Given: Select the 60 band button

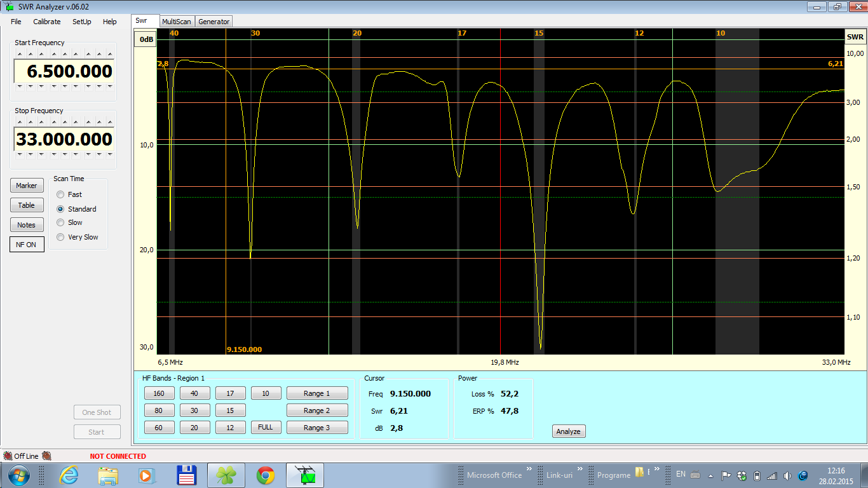Looking at the screenshot, I should 159,428.
